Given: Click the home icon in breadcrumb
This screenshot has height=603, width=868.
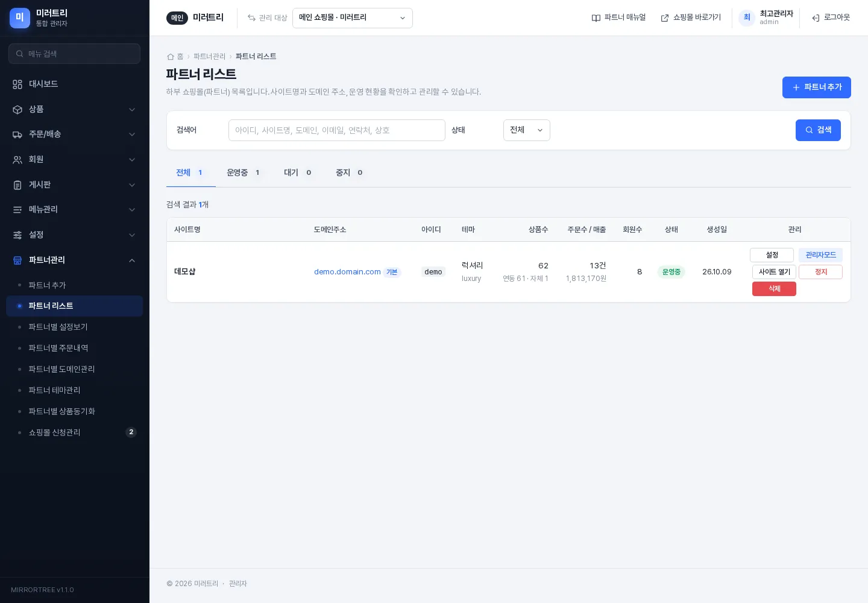Looking at the screenshot, I should pos(171,57).
